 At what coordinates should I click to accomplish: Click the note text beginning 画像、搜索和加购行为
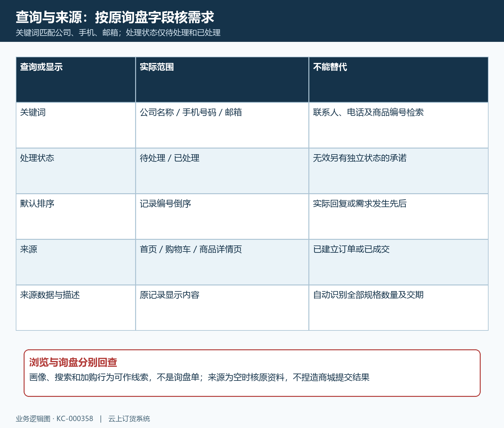(199, 377)
